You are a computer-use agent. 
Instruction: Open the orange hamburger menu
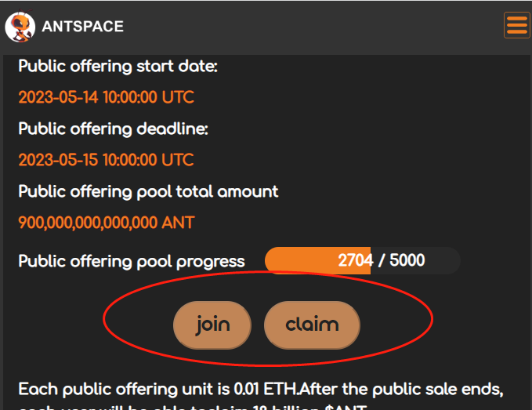pyautogui.click(x=517, y=25)
